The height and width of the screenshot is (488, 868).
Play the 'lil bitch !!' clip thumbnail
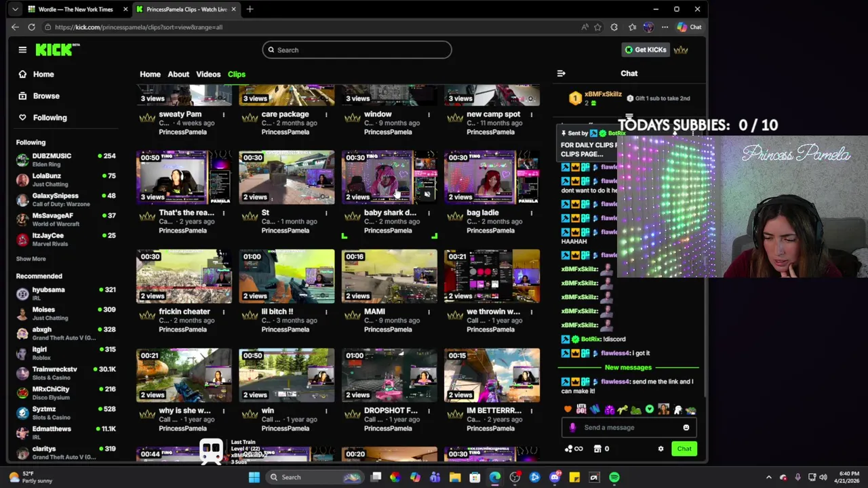[287, 276]
